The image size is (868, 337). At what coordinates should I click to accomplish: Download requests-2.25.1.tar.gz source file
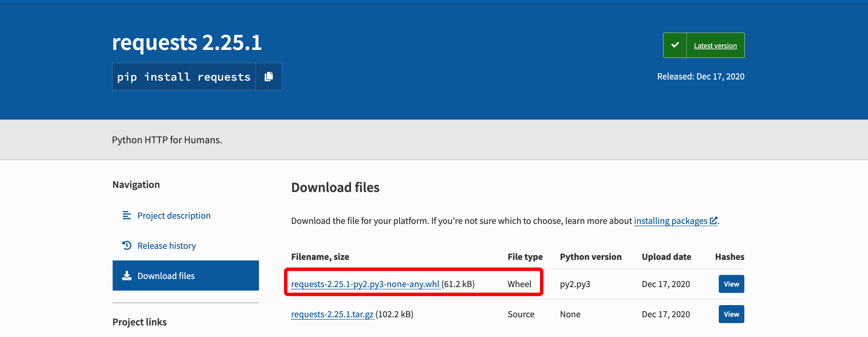click(332, 314)
